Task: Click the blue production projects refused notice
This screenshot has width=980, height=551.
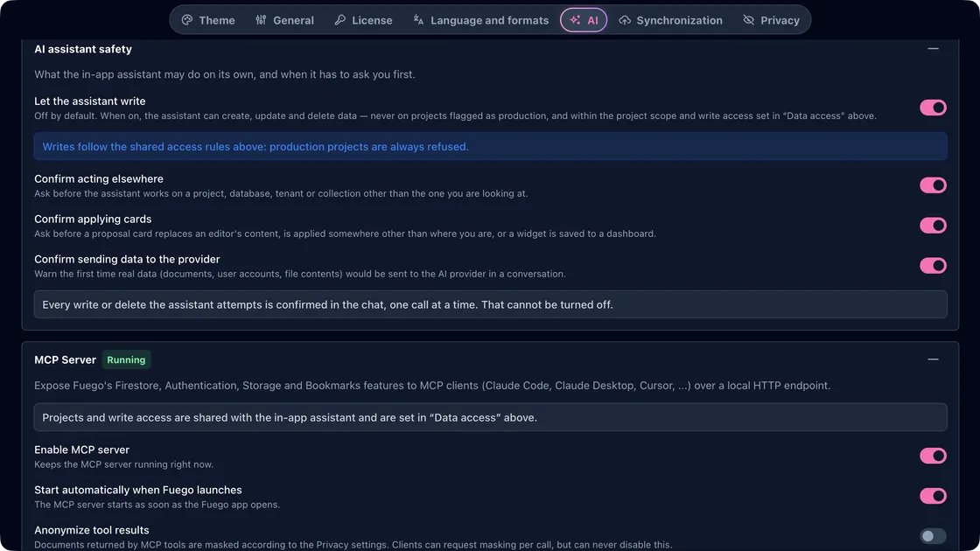Action: [490, 146]
